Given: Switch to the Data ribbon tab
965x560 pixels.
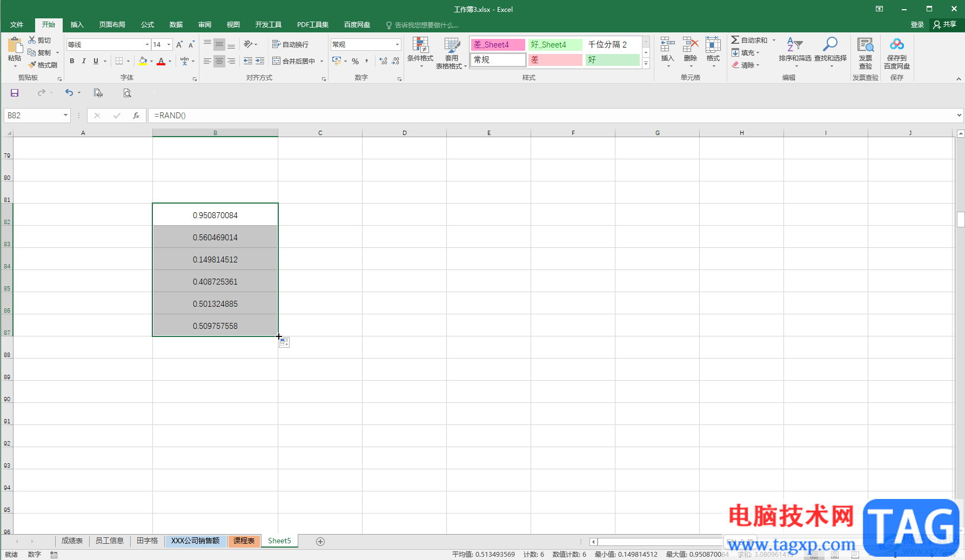Looking at the screenshot, I should (176, 25).
